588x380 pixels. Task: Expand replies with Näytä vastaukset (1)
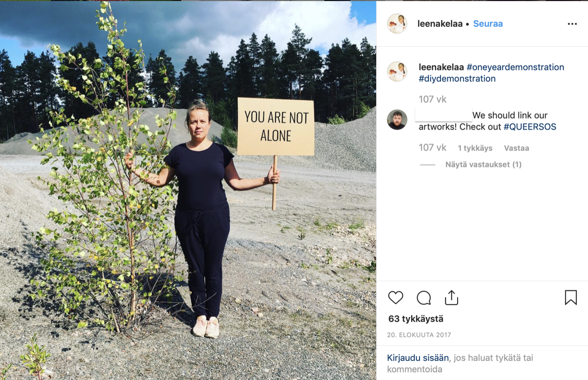coord(484,165)
